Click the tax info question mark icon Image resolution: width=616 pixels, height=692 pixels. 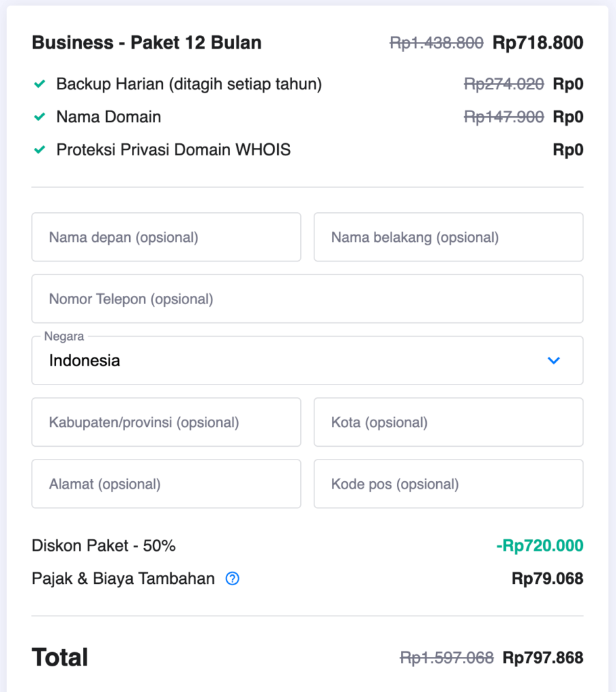pyautogui.click(x=233, y=578)
